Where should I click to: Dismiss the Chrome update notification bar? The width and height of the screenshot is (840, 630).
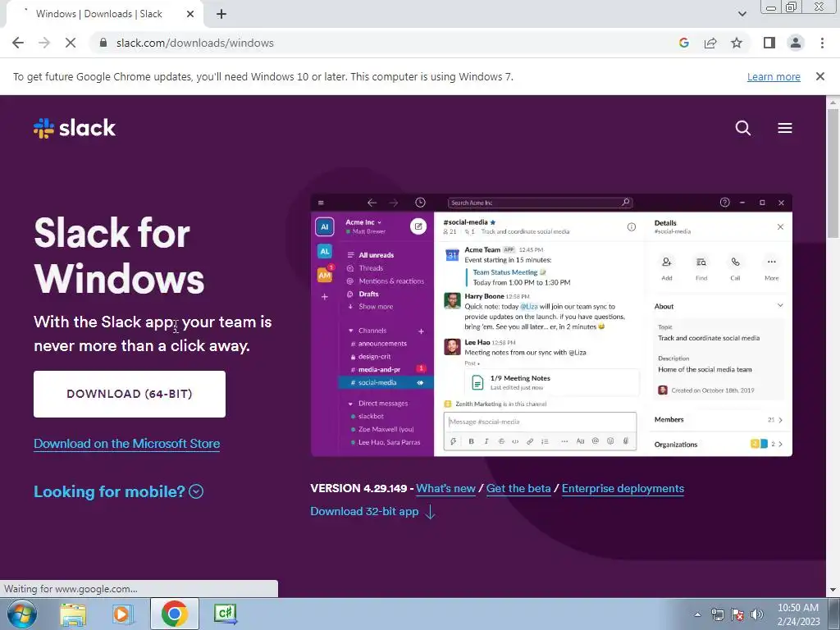[819, 76]
